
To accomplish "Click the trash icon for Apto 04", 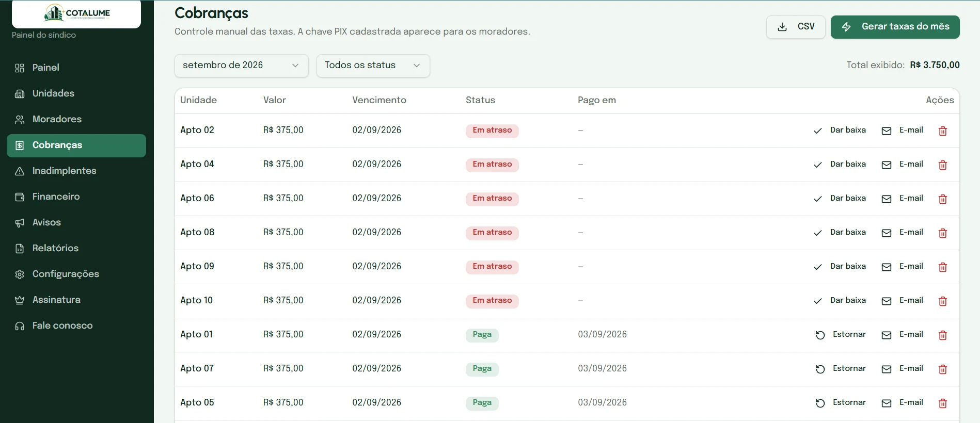I will (x=942, y=165).
